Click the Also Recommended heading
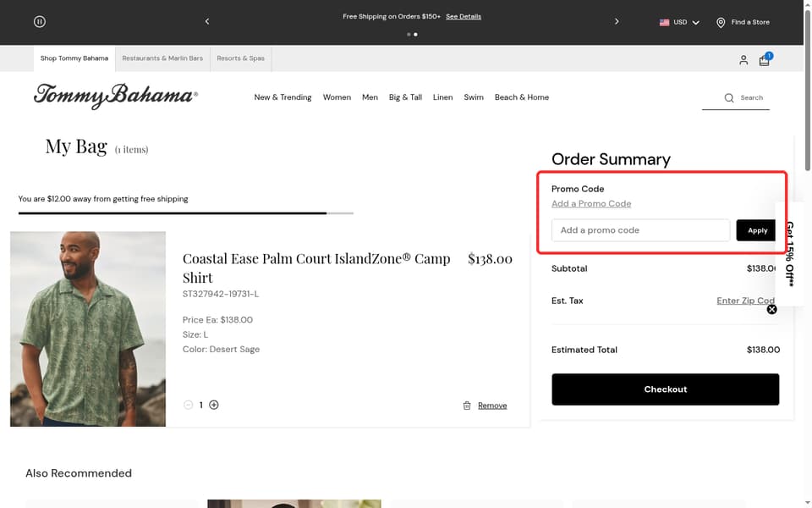The width and height of the screenshot is (812, 508). pos(79,473)
